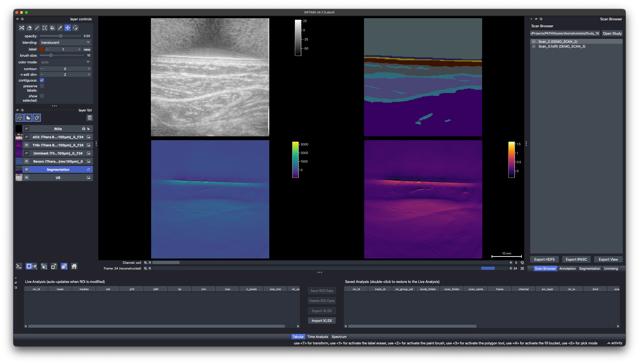The image size is (639, 364).
Task: Enable the preserve labels checkbox
Action: coord(42,86)
